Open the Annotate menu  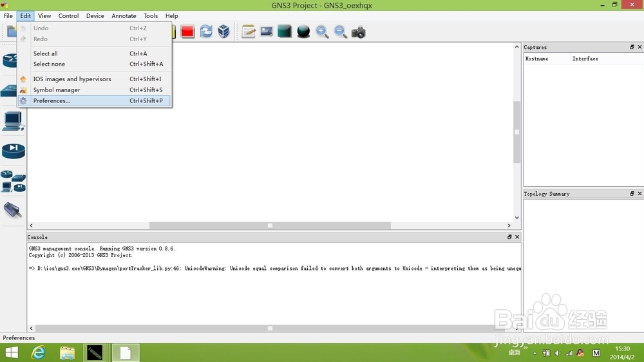124,15
